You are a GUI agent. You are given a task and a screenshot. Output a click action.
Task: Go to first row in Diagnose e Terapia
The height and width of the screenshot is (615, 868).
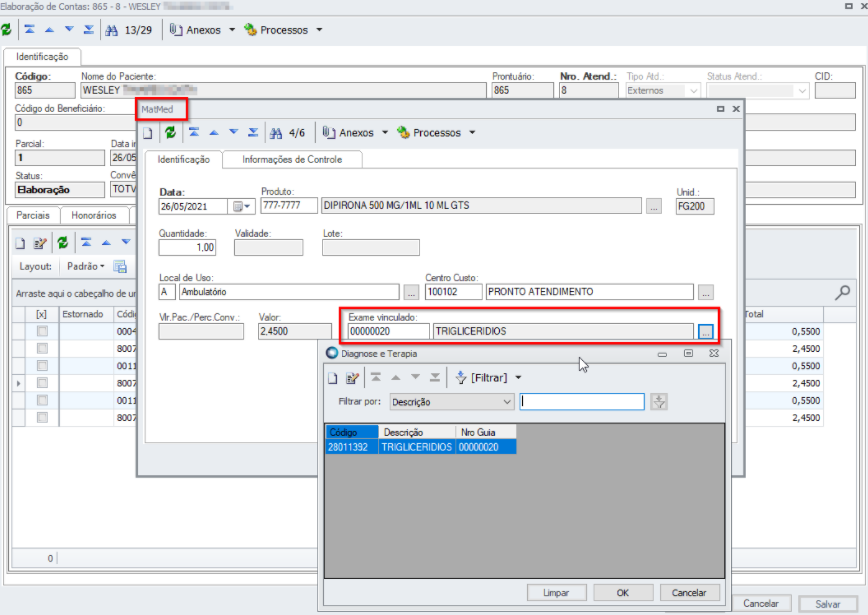376,378
